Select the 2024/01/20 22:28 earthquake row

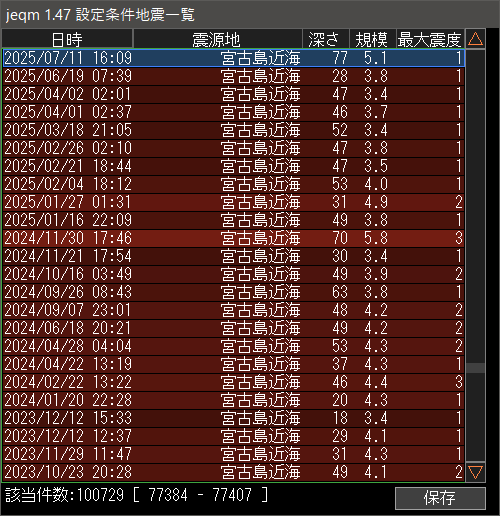234,400
